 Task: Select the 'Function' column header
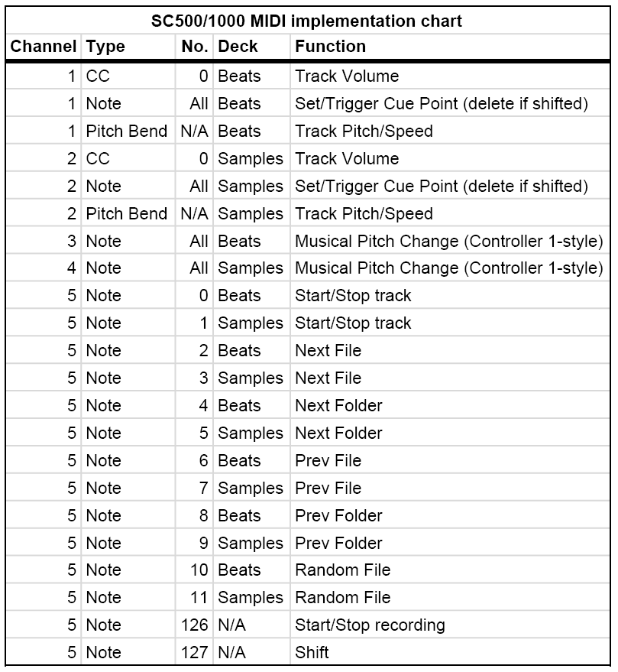tap(331, 47)
